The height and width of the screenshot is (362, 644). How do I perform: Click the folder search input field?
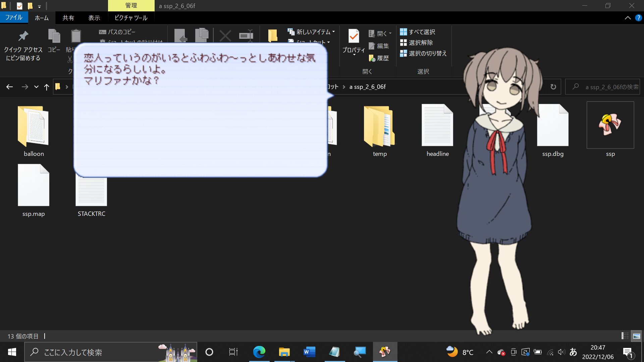(x=607, y=87)
